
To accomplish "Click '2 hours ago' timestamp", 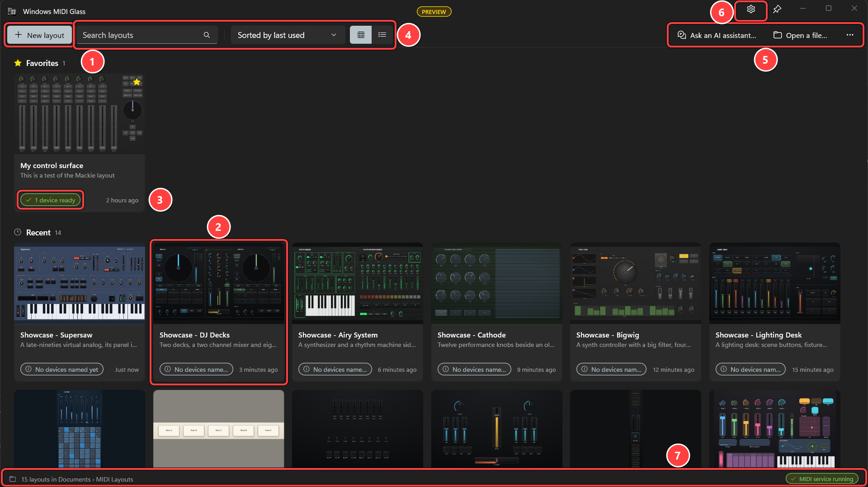I will 122,200.
